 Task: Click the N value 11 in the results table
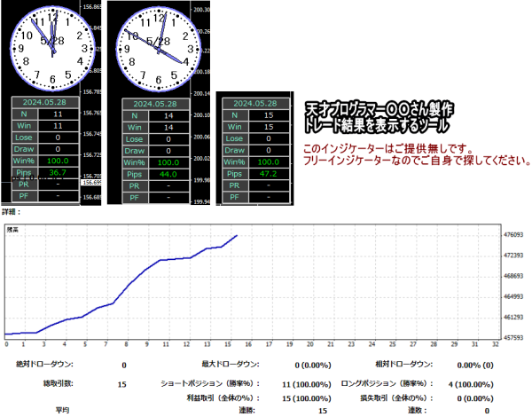pyautogui.click(x=58, y=114)
